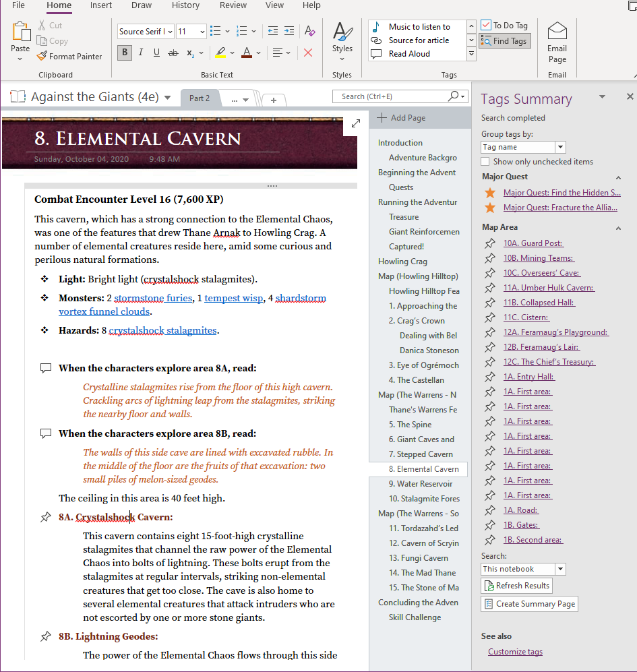Apply italic formatting to text
The height and width of the screenshot is (672, 637).
[x=141, y=53]
